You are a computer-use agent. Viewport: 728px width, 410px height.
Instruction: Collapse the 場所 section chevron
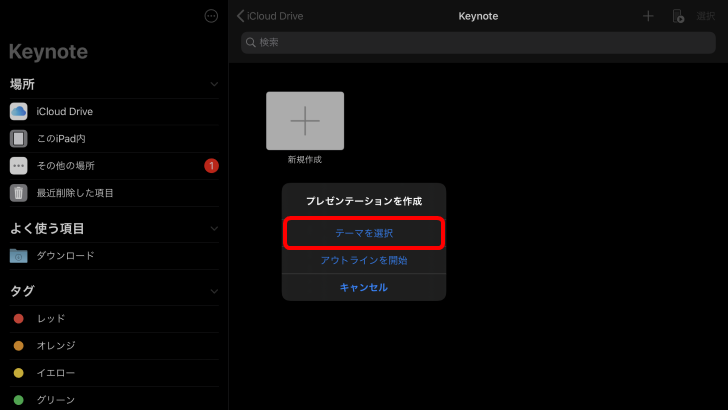(214, 85)
